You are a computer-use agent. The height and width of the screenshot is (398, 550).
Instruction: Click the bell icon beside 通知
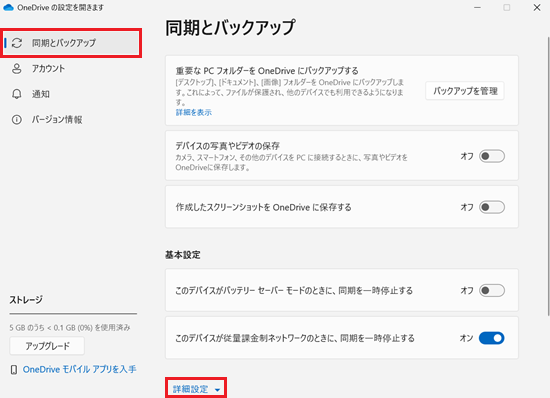[x=16, y=94]
